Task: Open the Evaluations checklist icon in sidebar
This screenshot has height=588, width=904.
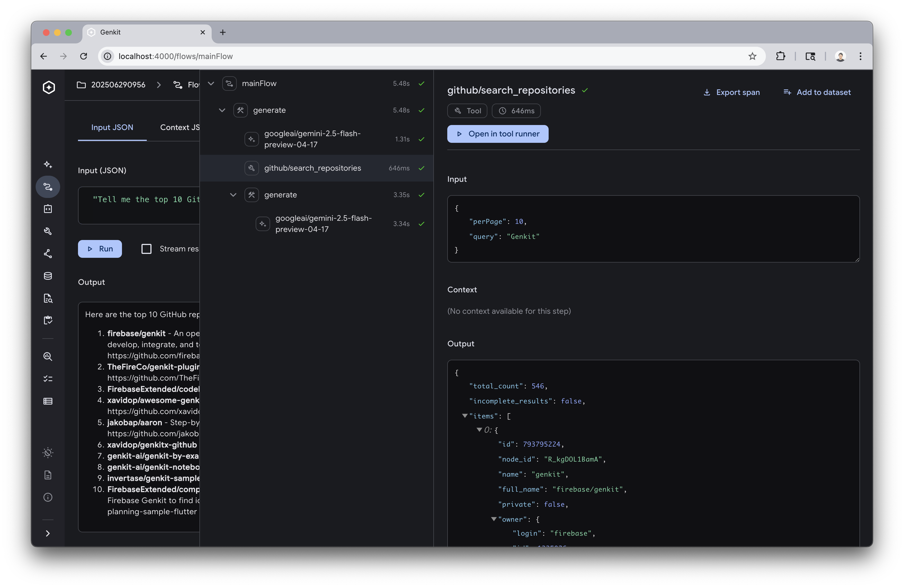Action: pos(48,379)
